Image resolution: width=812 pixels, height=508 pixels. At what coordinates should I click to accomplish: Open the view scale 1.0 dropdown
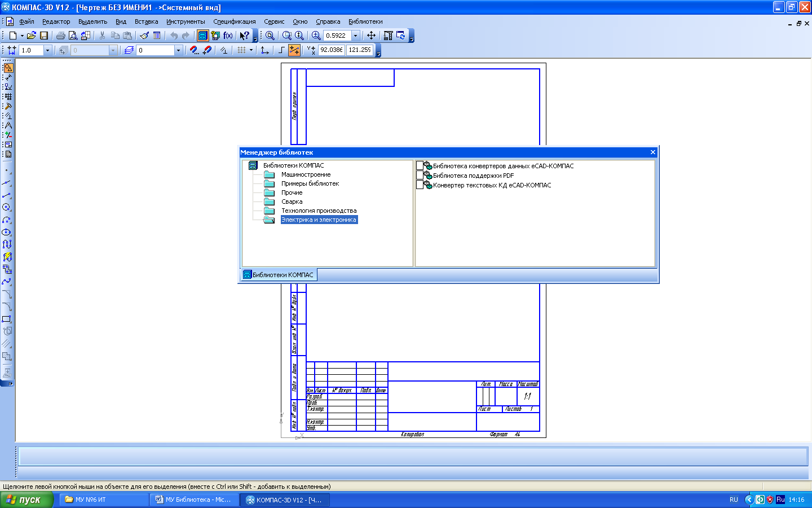[x=47, y=50]
